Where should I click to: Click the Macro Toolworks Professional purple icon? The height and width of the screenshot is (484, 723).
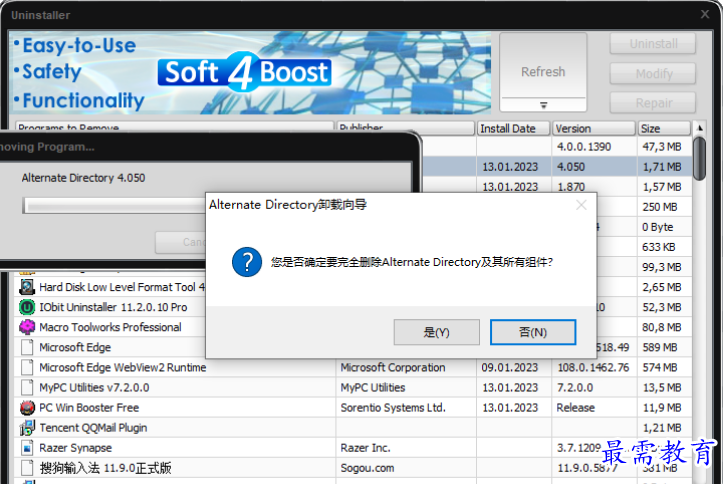coord(27,327)
